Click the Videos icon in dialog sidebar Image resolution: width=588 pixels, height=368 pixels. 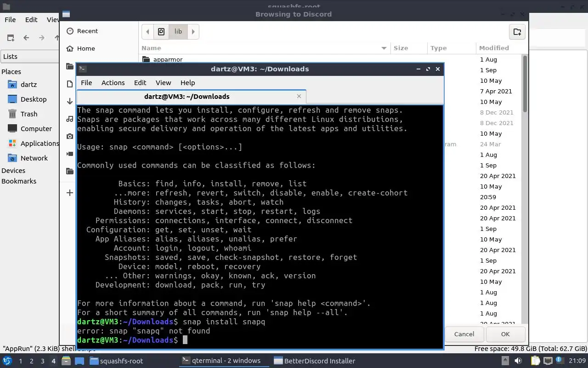click(x=70, y=154)
